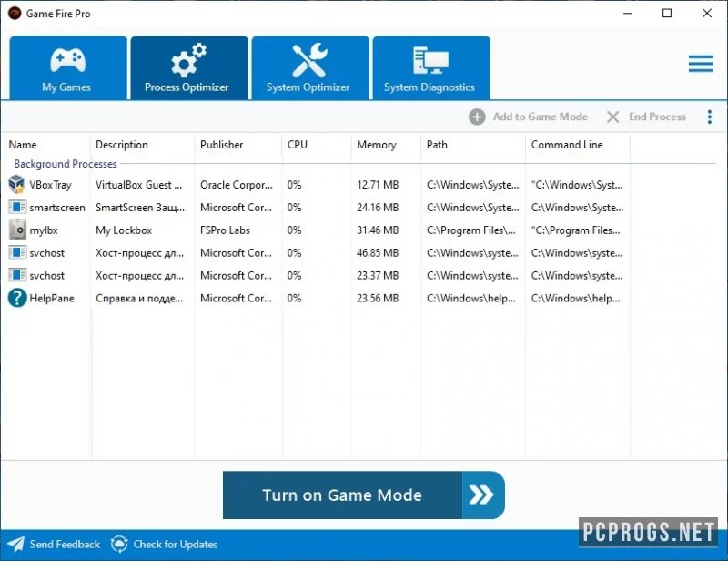
Task: Click the '23.37 MB' memory value
Action: point(378,276)
